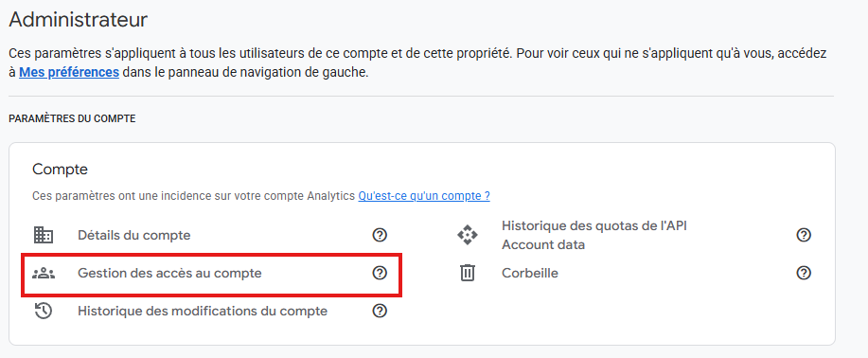Click the API quota diamond-shaped icon
Image resolution: width=868 pixels, height=358 pixels.
[468, 235]
